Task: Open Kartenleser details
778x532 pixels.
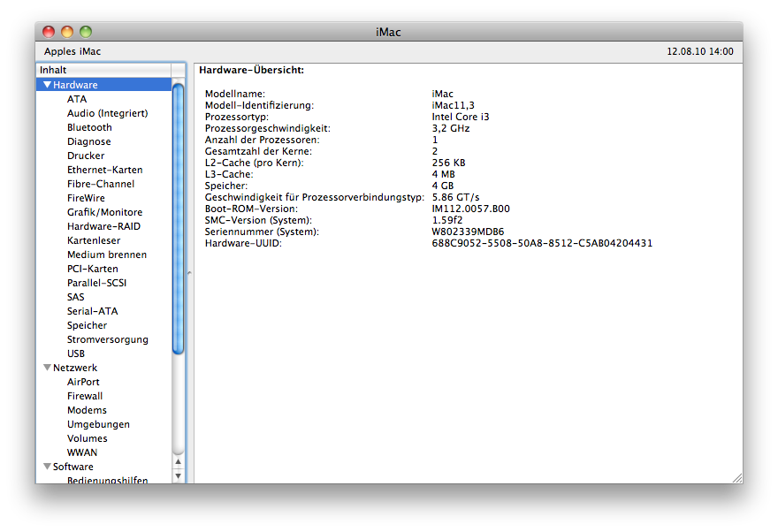Action: (94, 240)
